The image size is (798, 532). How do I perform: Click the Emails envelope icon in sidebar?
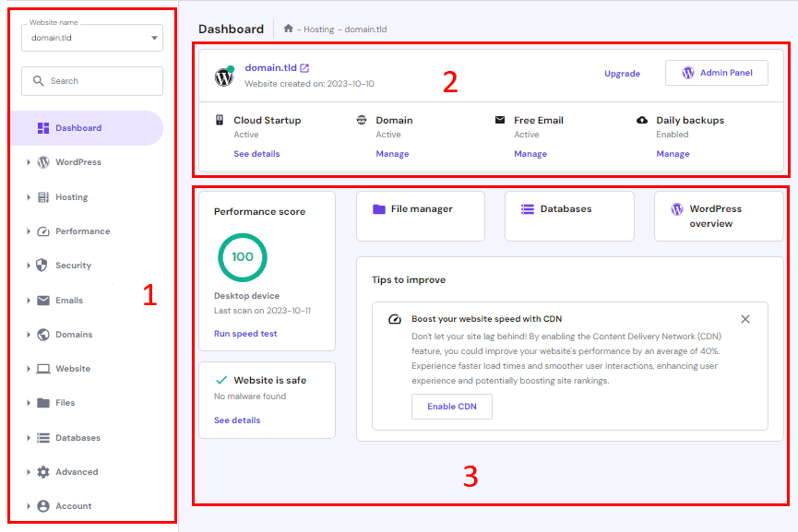[42, 301]
